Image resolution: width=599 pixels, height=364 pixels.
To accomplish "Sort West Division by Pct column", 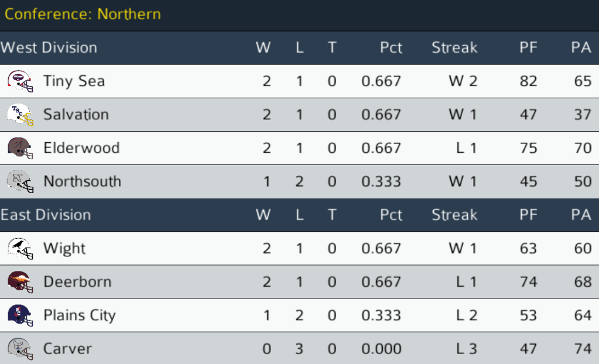I will pos(391,48).
